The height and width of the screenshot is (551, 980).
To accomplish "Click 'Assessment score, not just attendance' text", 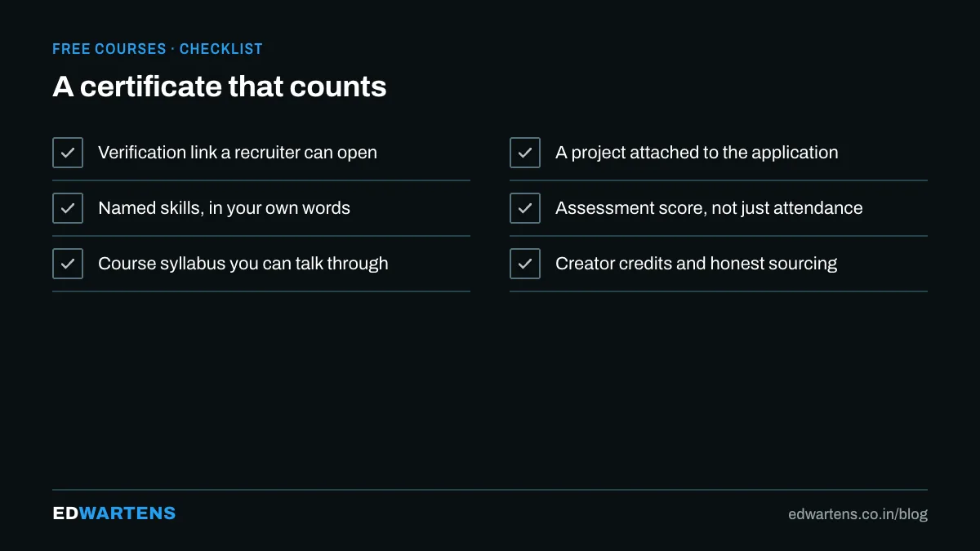I will point(709,208).
